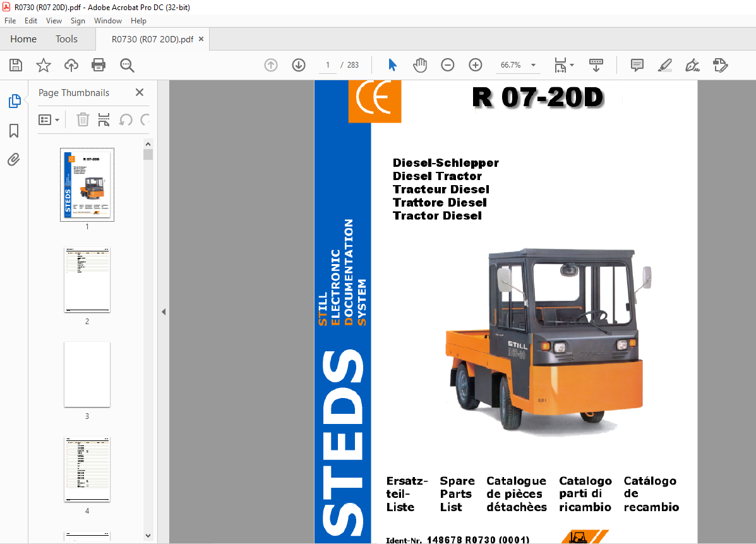
Task: Enable scrolling read mode keyboard icon
Action: pyautogui.click(x=596, y=65)
